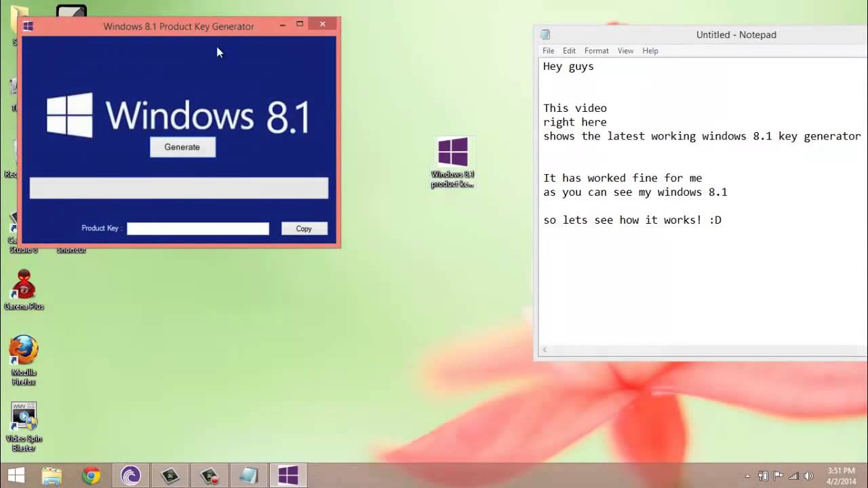This screenshot has height=488, width=868.
Task: Click the Generate button
Action: pyautogui.click(x=182, y=147)
